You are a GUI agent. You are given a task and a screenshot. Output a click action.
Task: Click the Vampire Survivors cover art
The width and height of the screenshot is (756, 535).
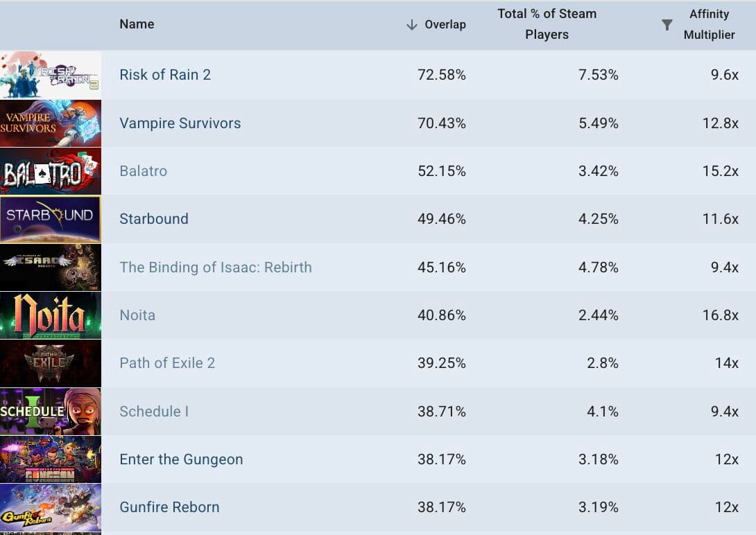point(50,123)
